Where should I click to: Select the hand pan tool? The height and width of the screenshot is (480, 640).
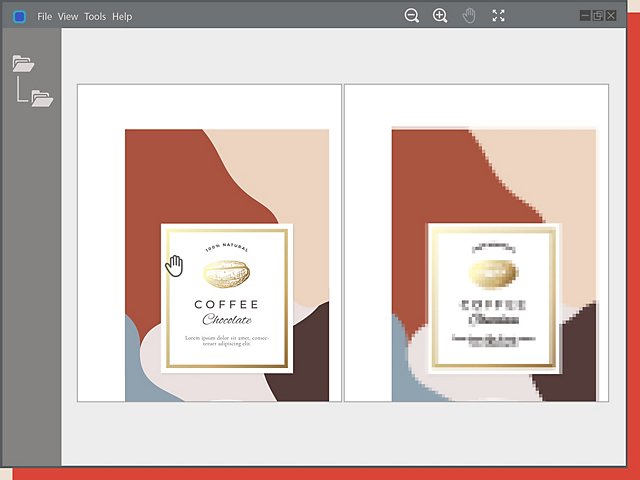[x=469, y=16]
